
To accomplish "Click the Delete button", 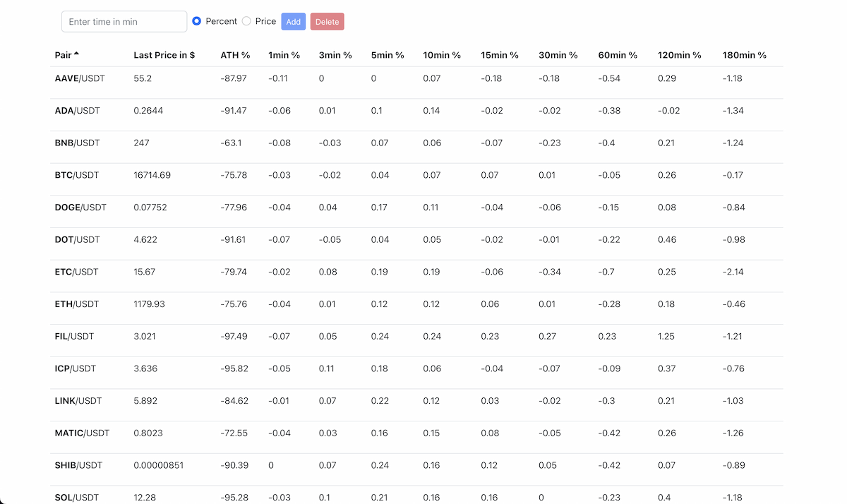I will coord(327,22).
